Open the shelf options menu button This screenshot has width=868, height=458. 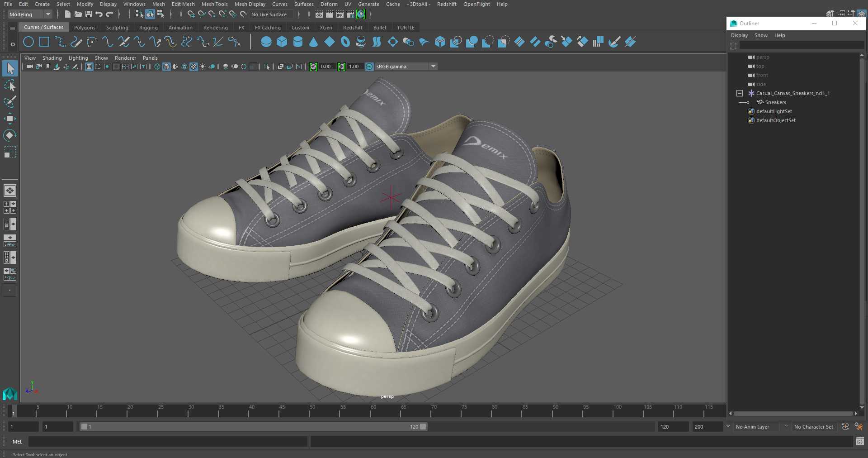point(13,28)
